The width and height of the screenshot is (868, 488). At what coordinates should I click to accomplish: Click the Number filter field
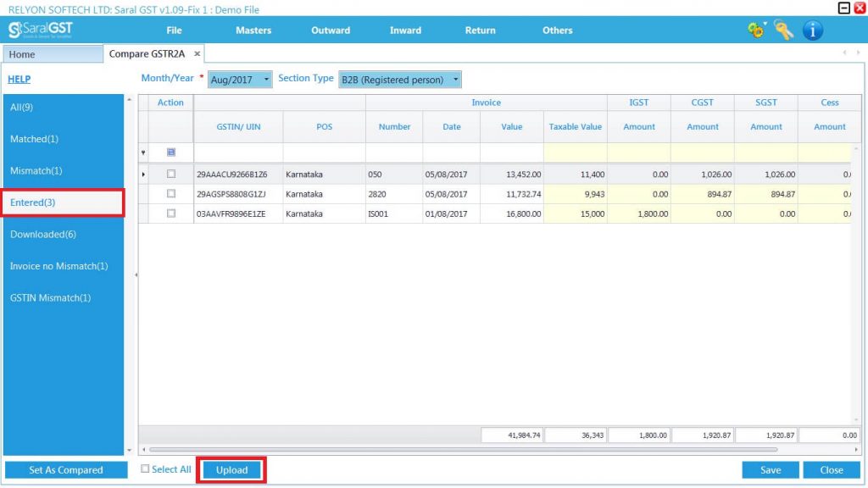(x=394, y=152)
